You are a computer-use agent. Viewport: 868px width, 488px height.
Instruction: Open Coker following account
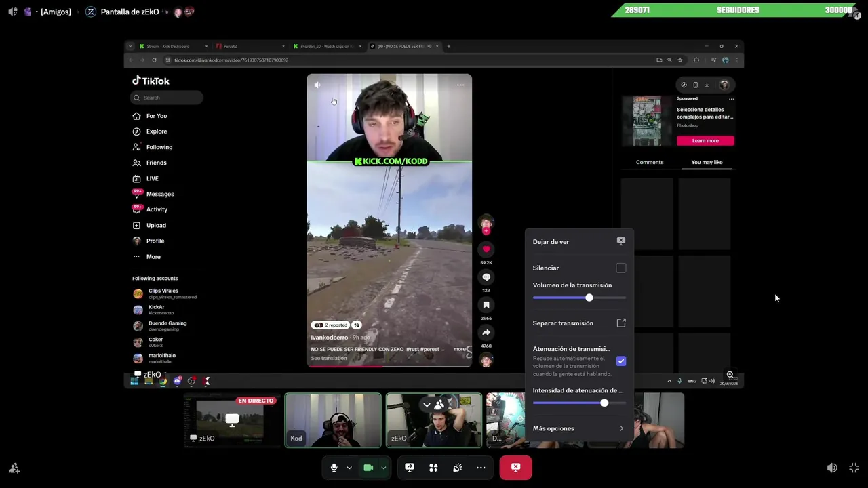pos(149,342)
